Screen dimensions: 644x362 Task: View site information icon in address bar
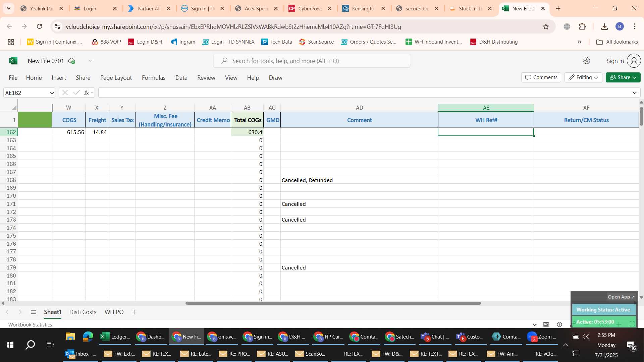click(x=57, y=26)
